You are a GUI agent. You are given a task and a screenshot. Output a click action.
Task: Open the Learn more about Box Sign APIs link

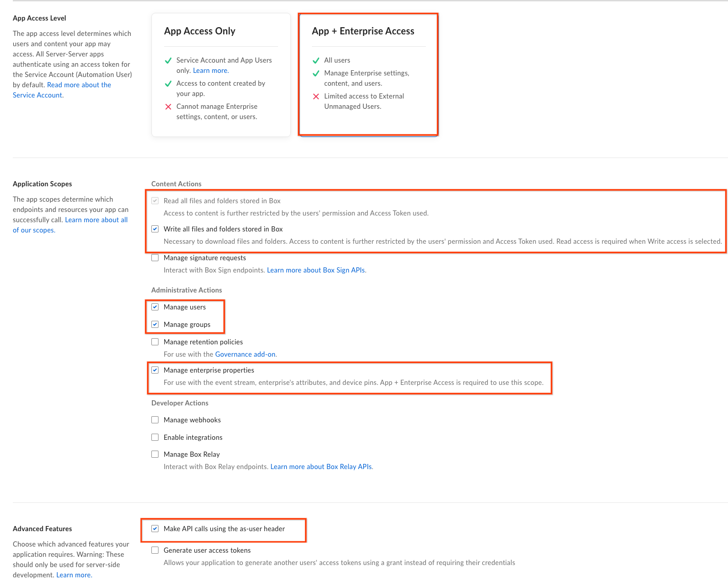click(316, 269)
